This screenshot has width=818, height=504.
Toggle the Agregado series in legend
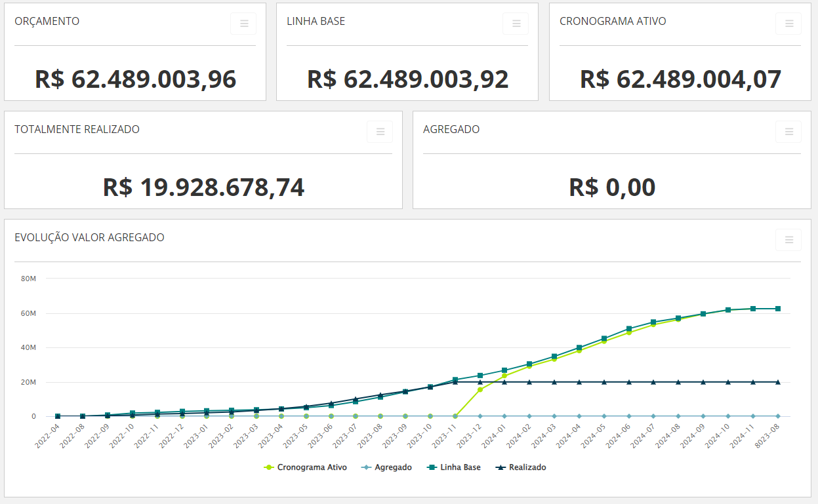click(x=388, y=467)
